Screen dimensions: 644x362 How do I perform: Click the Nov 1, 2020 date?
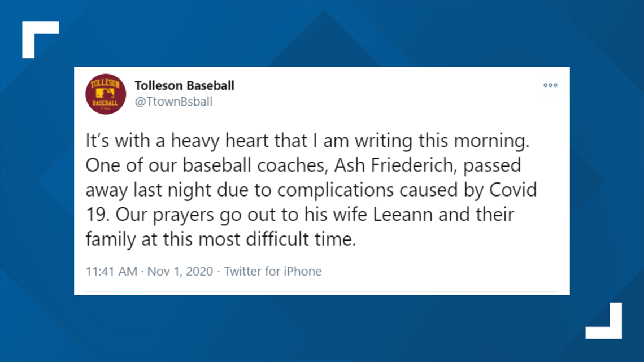click(x=180, y=271)
